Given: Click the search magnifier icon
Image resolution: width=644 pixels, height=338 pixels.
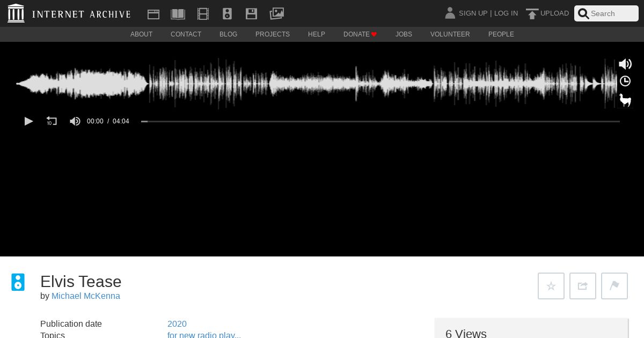Looking at the screenshot, I should (583, 14).
